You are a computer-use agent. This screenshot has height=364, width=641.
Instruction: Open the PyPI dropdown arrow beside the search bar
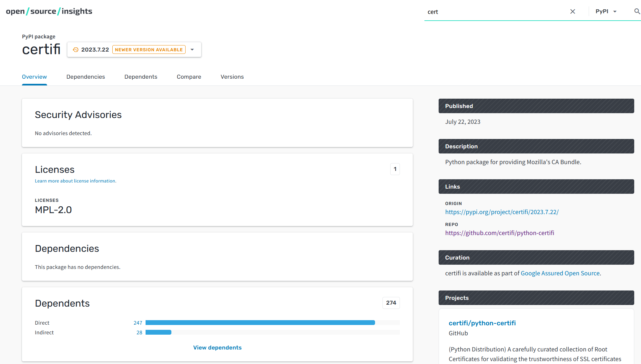click(x=615, y=11)
